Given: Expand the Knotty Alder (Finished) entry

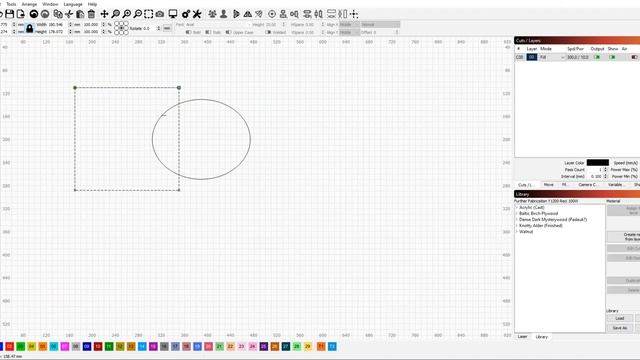Looking at the screenshot, I should pos(517,225).
